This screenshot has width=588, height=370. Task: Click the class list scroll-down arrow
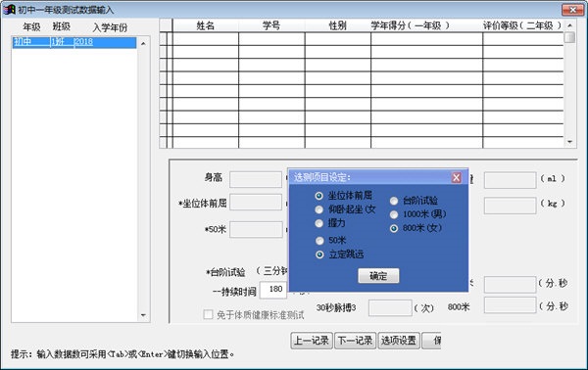[143, 315]
